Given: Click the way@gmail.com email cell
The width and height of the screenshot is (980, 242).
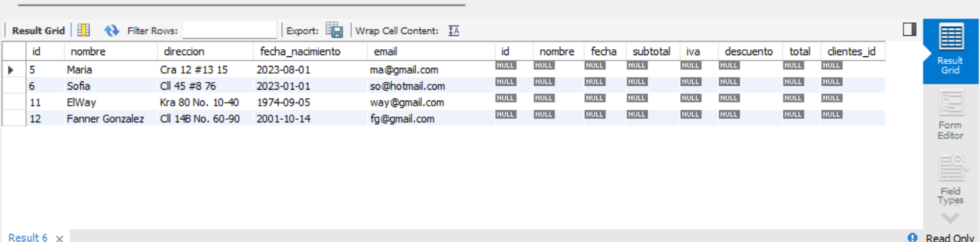Looking at the screenshot, I should pos(431,102).
